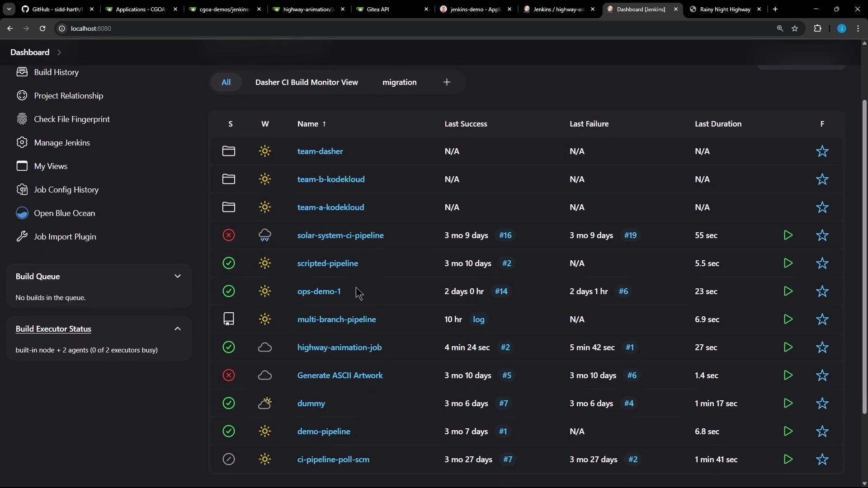Open the highway-animation-job link
The width and height of the screenshot is (868, 488).
340,347
